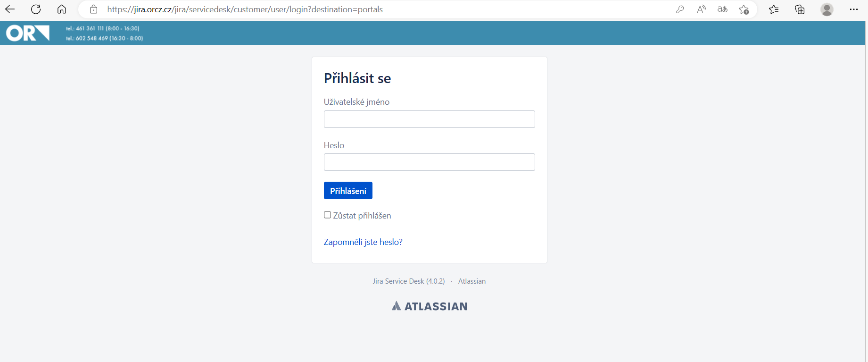Image resolution: width=868 pixels, height=362 pixels.
Task: Refresh the current page
Action: click(x=36, y=9)
